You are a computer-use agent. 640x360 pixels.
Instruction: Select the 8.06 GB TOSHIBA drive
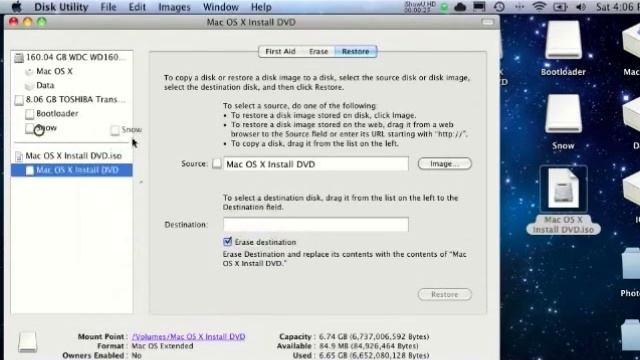pyautogui.click(x=71, y=100)
